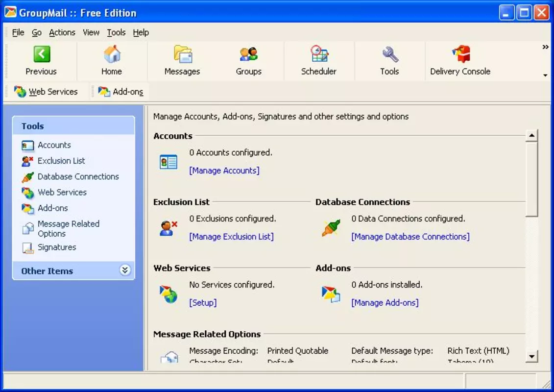This screenshot has width=554, height=392.
Task: Open the Delivery Console toolbar icon
Action: (460, 60)
